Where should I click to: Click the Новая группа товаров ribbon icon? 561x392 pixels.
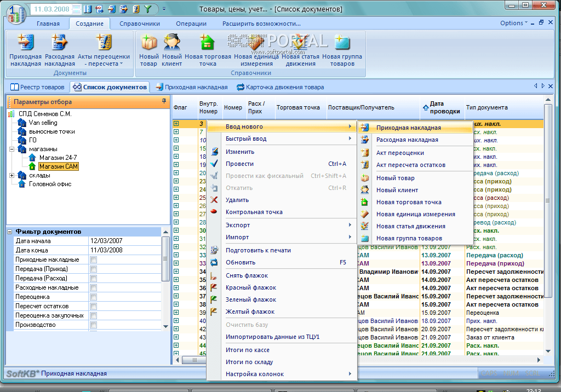coord(342,43)
